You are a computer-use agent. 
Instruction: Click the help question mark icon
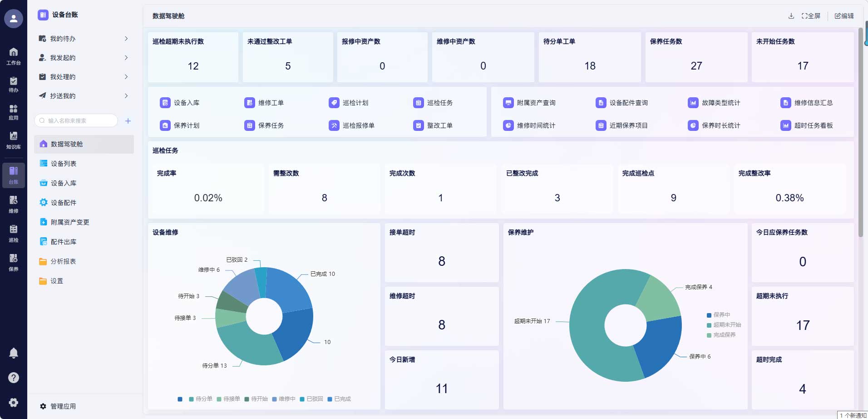tap(14, 378)
